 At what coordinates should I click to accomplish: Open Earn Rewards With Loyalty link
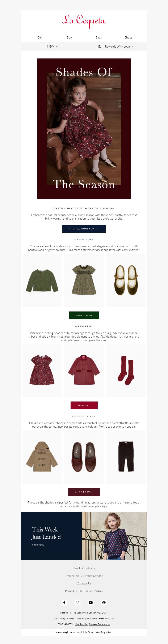pyautogui.click(x=115, y=46)
